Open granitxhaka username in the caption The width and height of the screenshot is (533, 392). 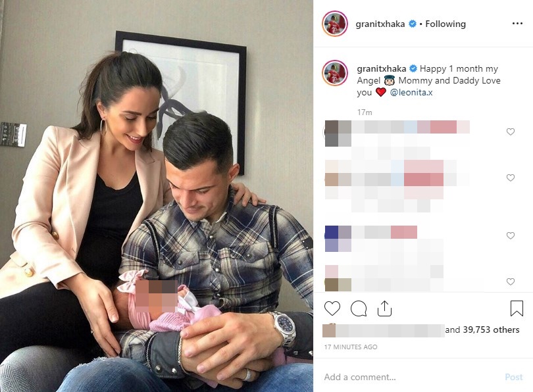click(382, 68)
